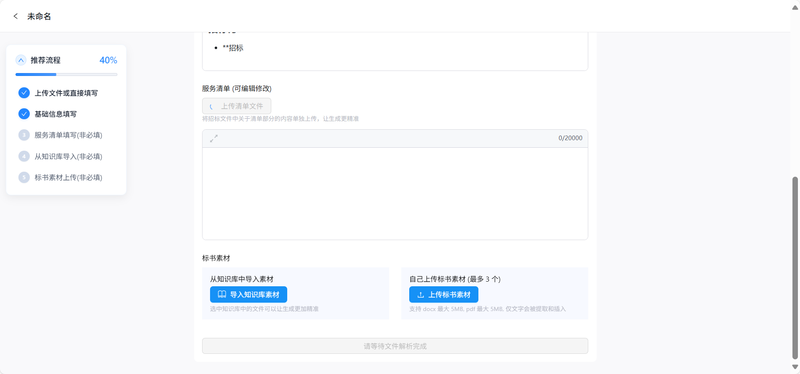Click the 基础信息填写 checkmark icon

coord(24,114)
